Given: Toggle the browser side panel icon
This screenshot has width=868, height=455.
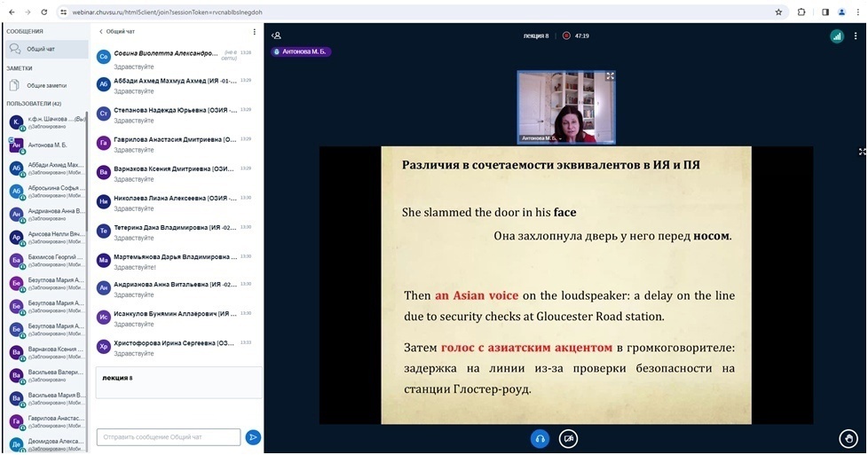Looking at the screenshot, I should click(825, 12).
